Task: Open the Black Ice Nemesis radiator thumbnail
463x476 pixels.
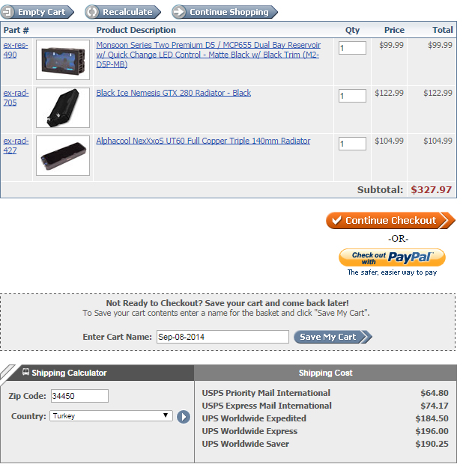Action: [63, 108]
